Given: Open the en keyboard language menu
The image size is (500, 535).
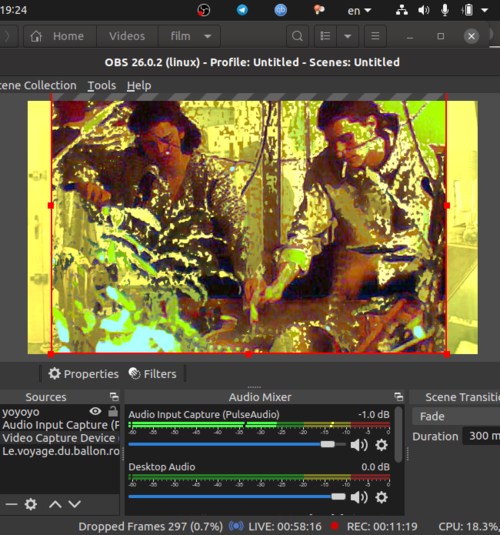Looking at the screenshot, I should (x=359, y=11).
